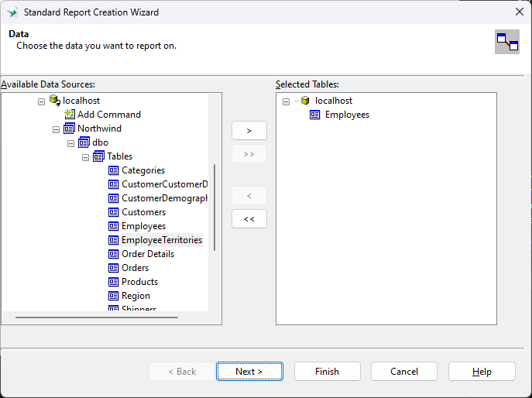Click the Northwind database icon
532x398 pixels.
point(70,129)
